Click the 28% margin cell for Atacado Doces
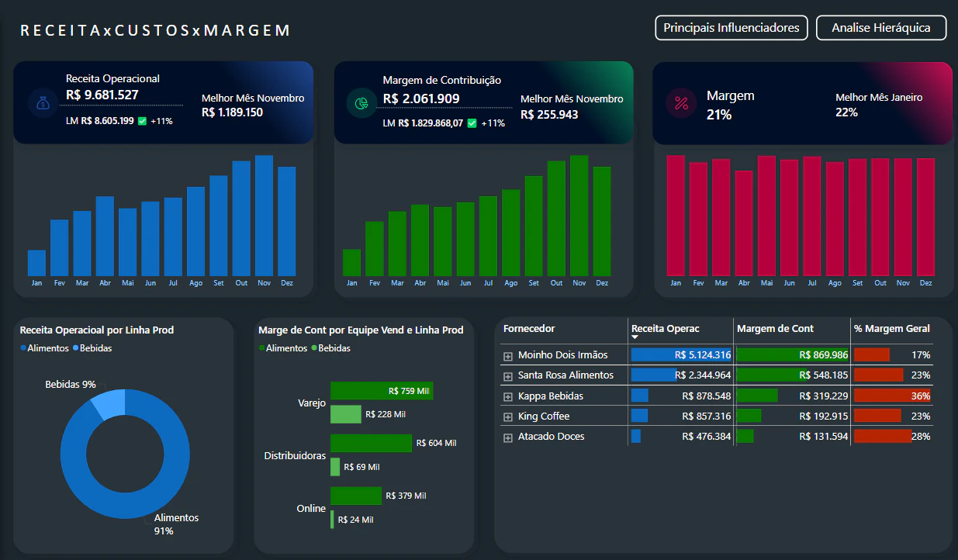Viewport: 958px width, 560px height. coord(892,437)
